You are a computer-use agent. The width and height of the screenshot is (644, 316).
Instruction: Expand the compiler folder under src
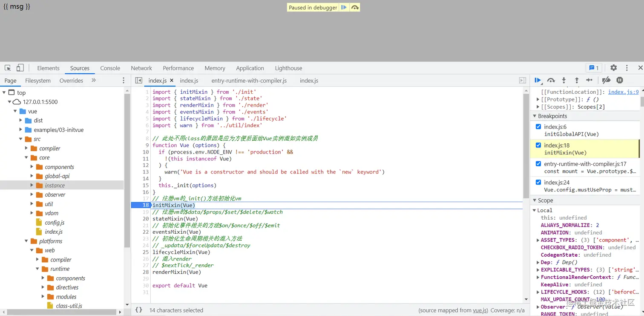pos(26,148)
